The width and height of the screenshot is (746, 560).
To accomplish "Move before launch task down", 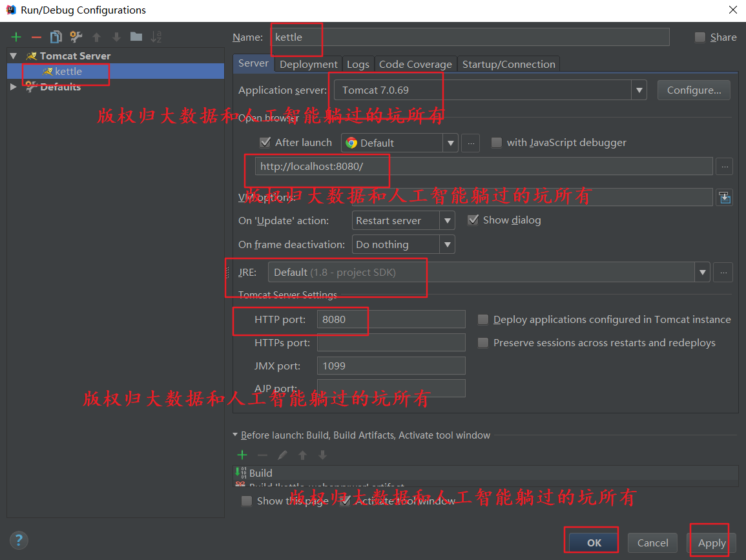I will pyautogui.click(x=322, y=455).
